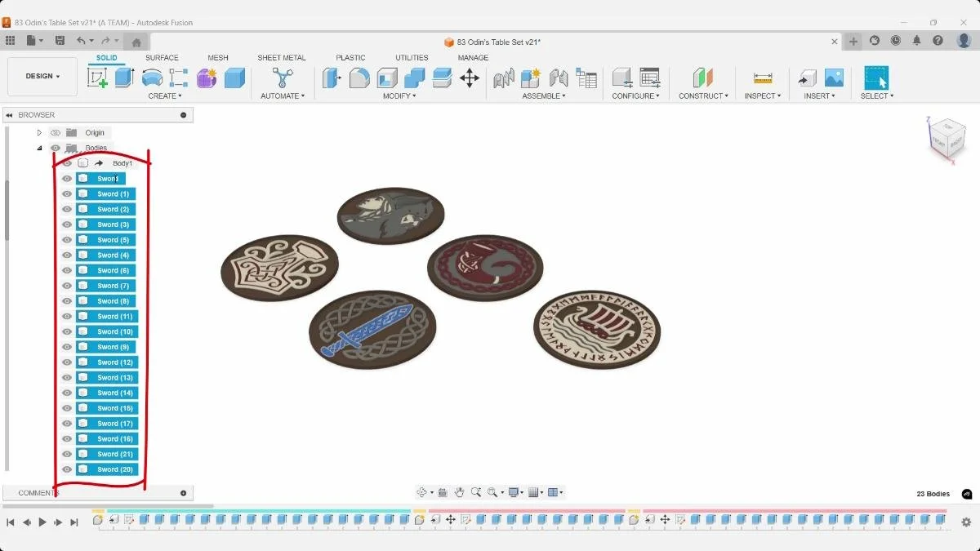Screen dimensions: 980x551
Task: Play the timeline
Action: (x=42, y=522)
